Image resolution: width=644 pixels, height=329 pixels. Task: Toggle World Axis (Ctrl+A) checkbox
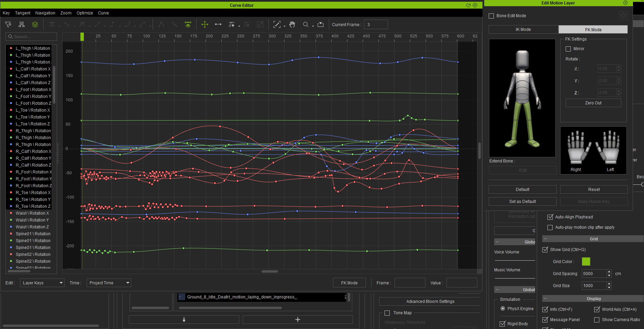click(x=597, y=309)
